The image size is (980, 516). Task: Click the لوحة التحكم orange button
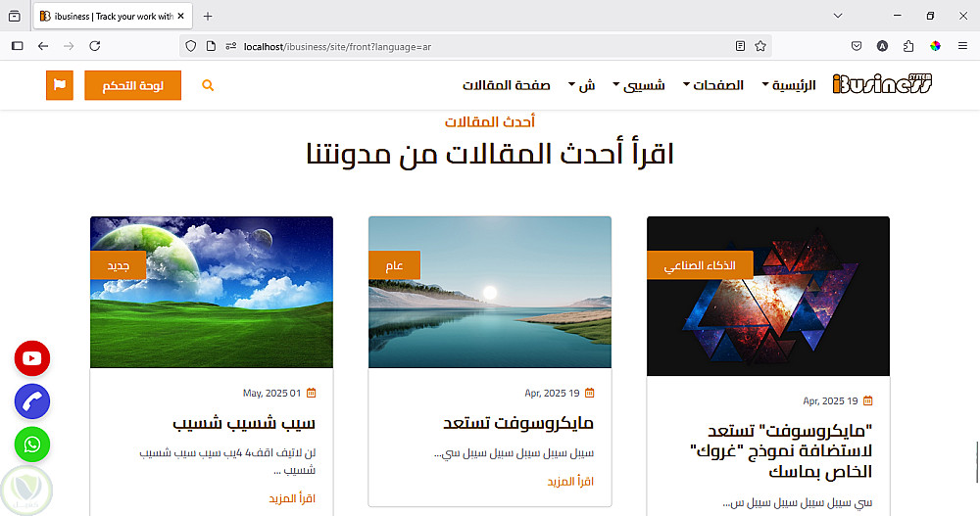132,85
